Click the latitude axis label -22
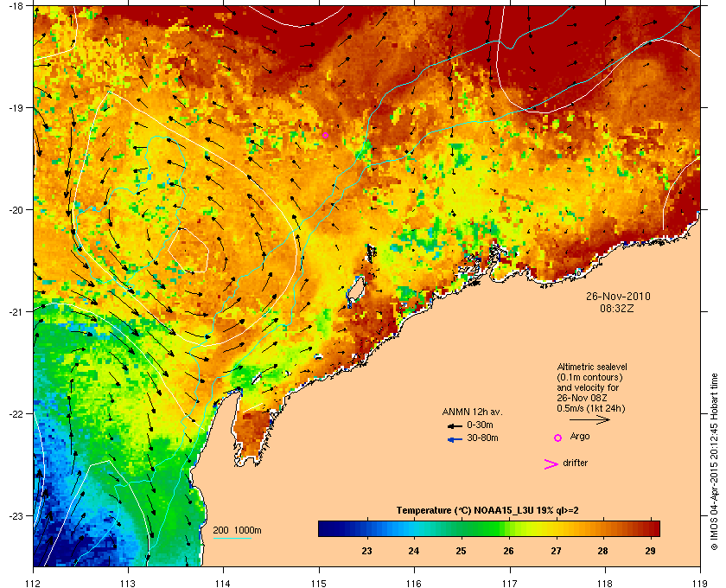726x588 pixels. pyautogui.click(x=16, y=414)
